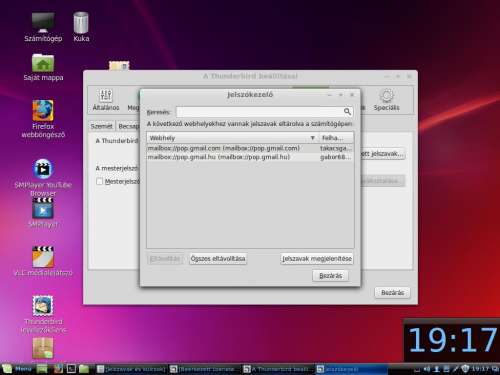Switch to the Becsap... tab in Thunderbird preferences
Screen dimensions: 500x375
tap(128, 126)
